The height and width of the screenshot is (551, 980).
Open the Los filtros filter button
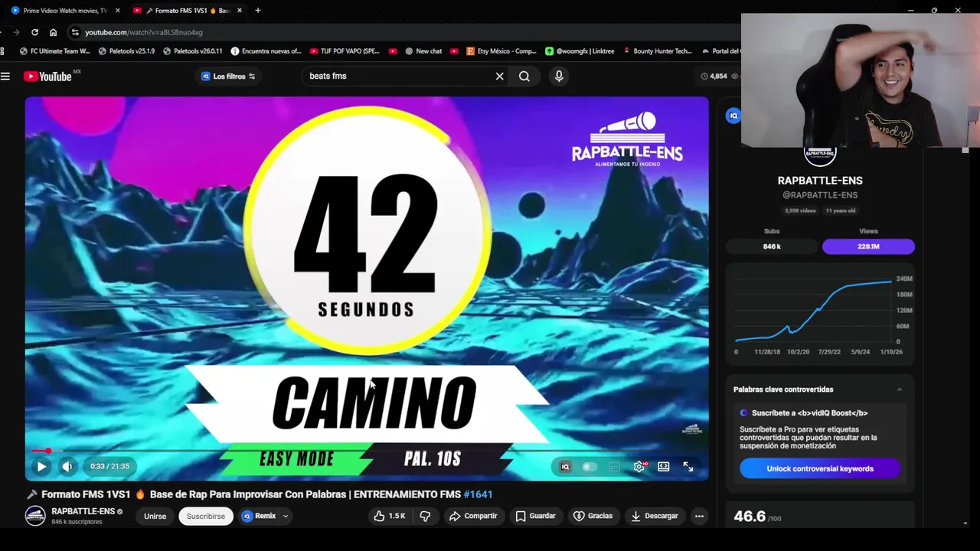point(227,76)
